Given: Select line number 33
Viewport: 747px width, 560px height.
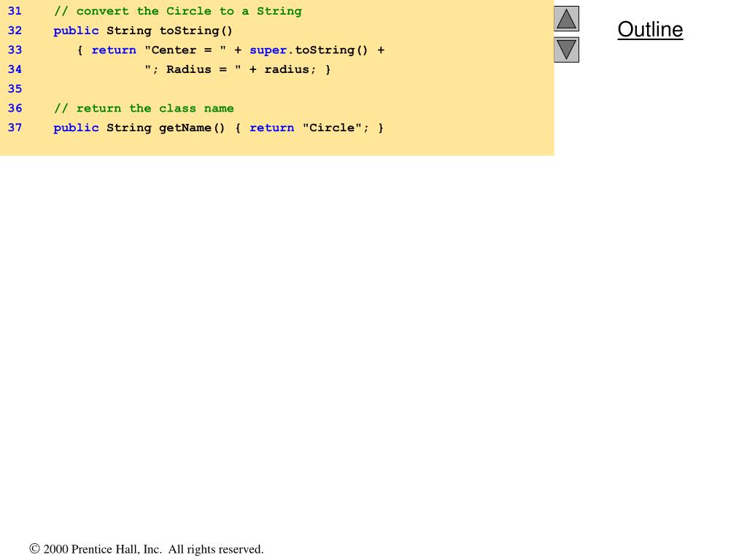Looking at the screenshot, I should [x=15, y=50].
